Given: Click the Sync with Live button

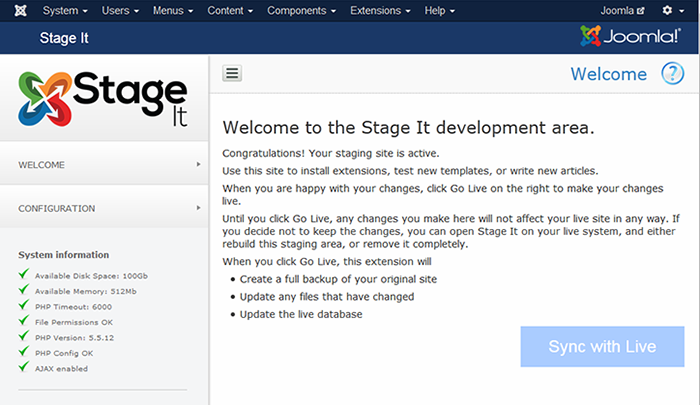Looking at the screenshot, I should [x=602, y=347].
